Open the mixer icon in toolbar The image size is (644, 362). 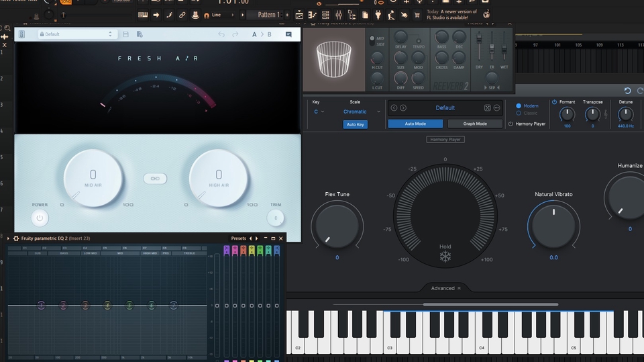[x=338, y=15]
